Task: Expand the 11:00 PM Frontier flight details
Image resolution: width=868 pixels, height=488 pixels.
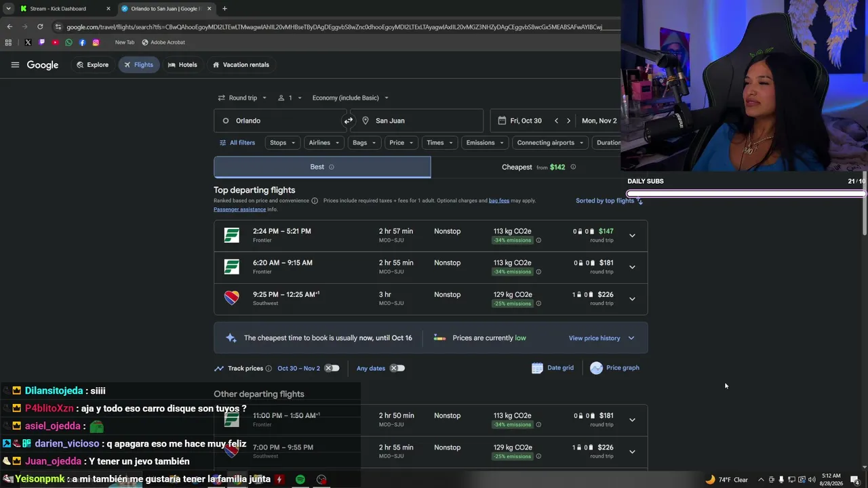Action: 632,420
